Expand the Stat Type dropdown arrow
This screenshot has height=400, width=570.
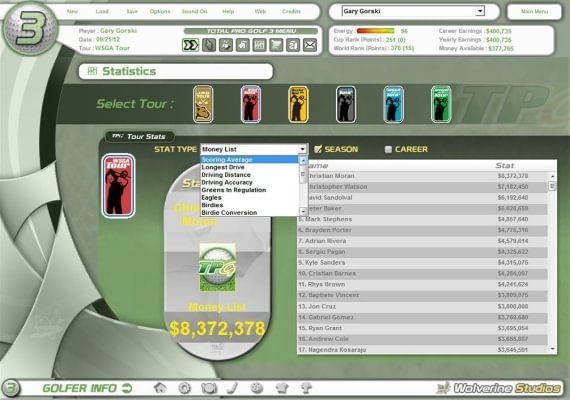[302, 149]
